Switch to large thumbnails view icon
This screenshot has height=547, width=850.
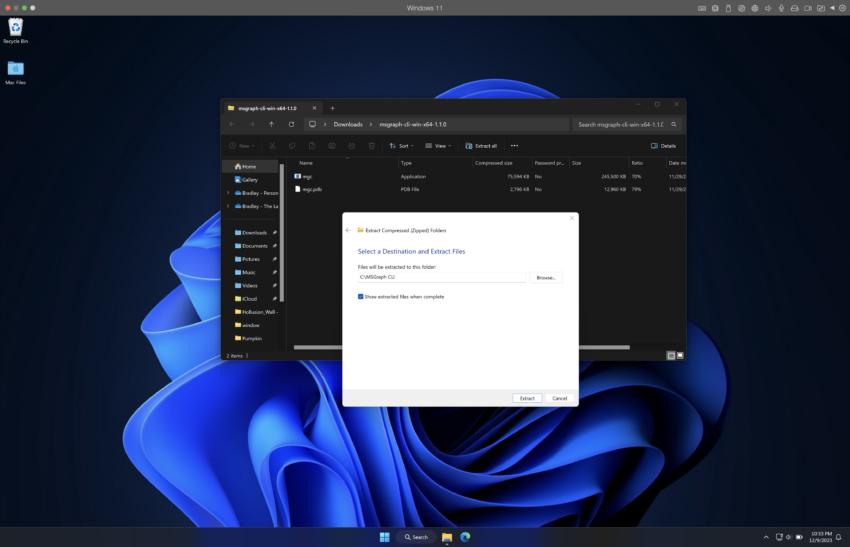coord(680,356)
